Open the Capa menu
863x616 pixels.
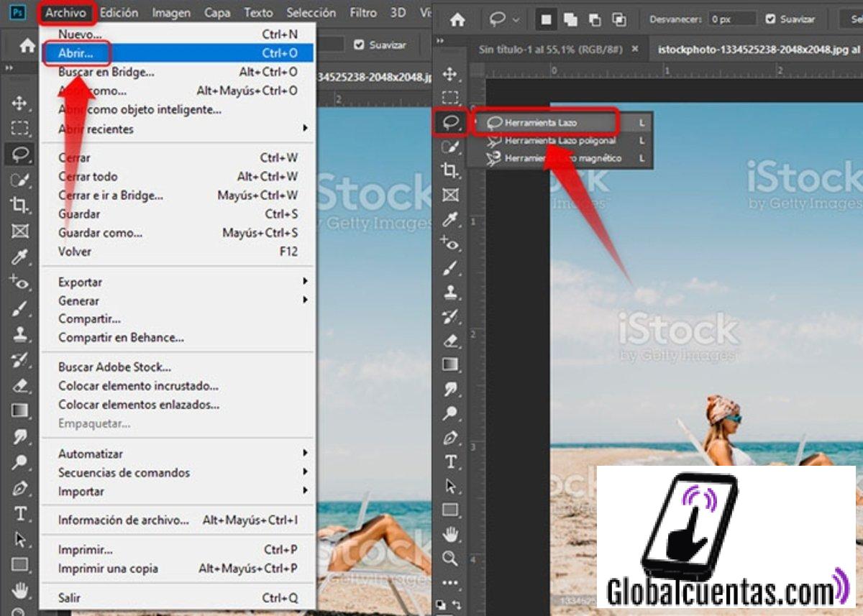(x=217, y=12)
